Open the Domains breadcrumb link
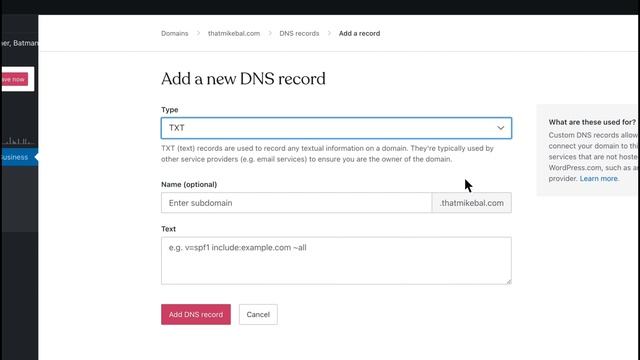This screenshot has width=640, height=360. pos(175,33)
